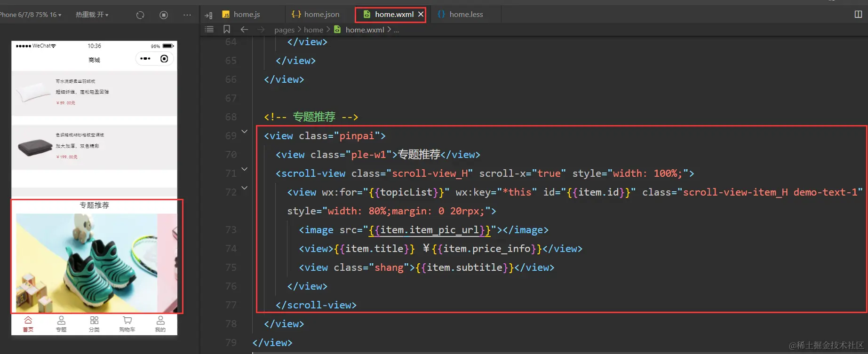868x354 pixels.
Task: Click the simulator stop icon
Action: [164, 15]
